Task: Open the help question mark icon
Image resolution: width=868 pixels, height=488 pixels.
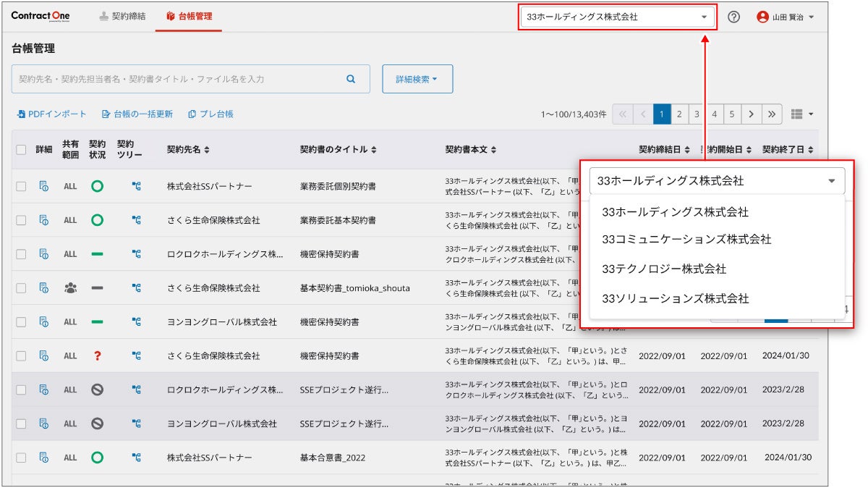Action: [x=733, y=17]
